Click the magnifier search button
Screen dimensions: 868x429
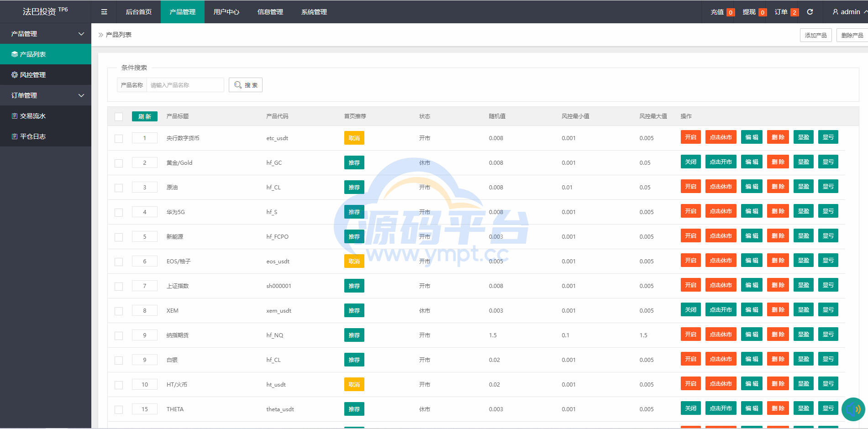[x=246, y=85]
